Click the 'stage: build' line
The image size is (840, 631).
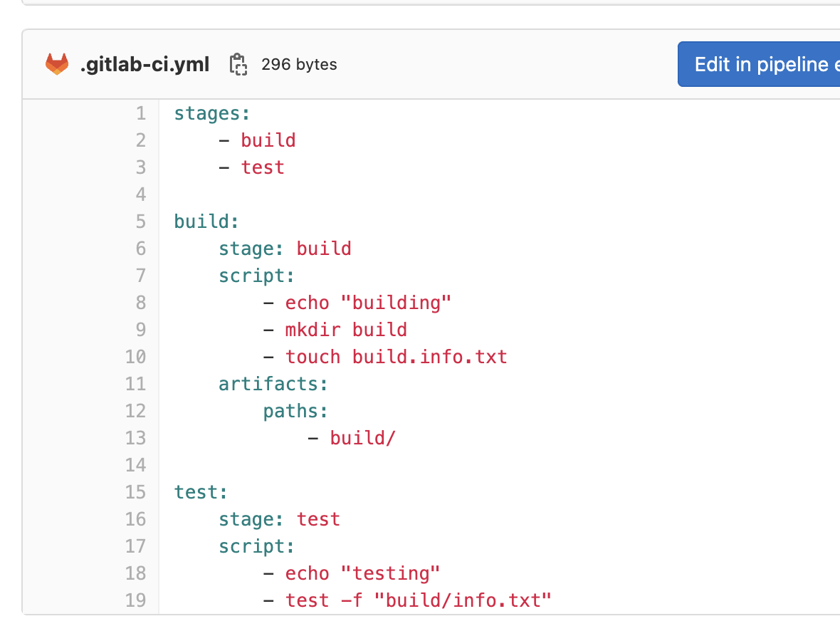(285, 249)
